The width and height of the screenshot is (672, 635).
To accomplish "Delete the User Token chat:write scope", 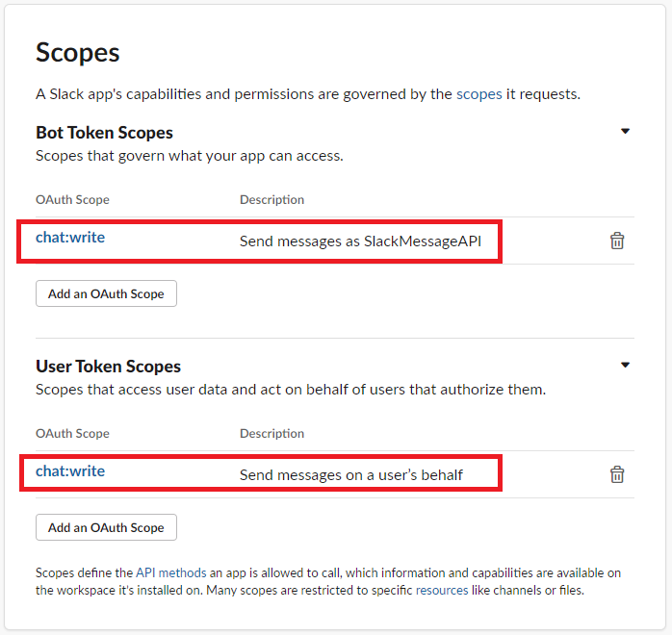I will tap(617, 474).
